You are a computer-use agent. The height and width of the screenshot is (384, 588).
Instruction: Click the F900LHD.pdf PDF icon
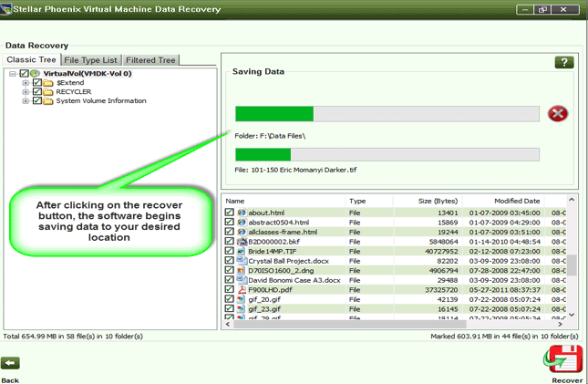click(x=242, y=289)
